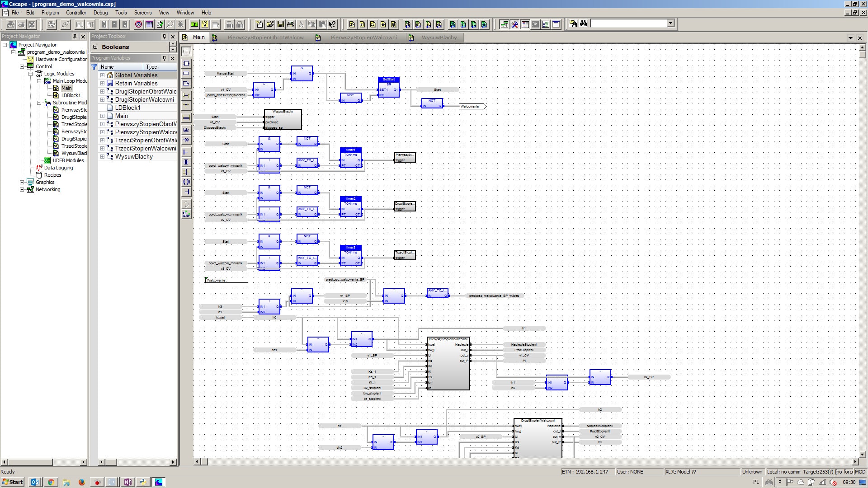Viewport: 868px width, 488px height.
Task: Pin the Project Navigator panel
Action: click(75, 37)
